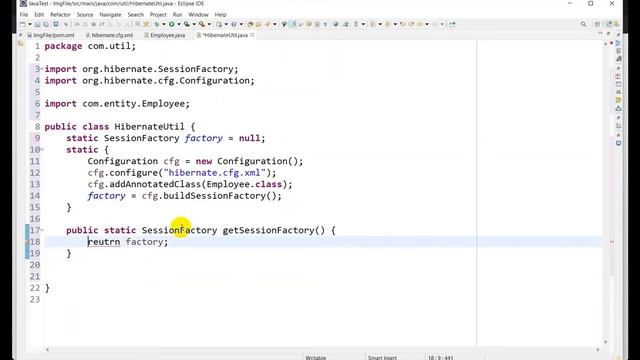Image resolution: width=640 pixels, height=360 pixels.
Task: Collapse the getSessionFactory fold marker on line 17
Action: point(42,230)
